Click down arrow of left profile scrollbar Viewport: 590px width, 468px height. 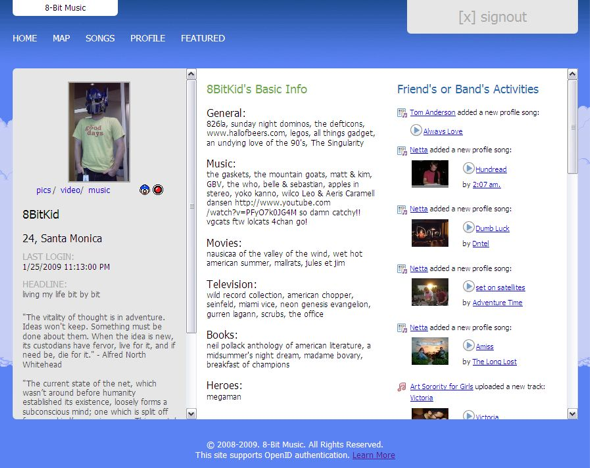click(x=191, y=414)
